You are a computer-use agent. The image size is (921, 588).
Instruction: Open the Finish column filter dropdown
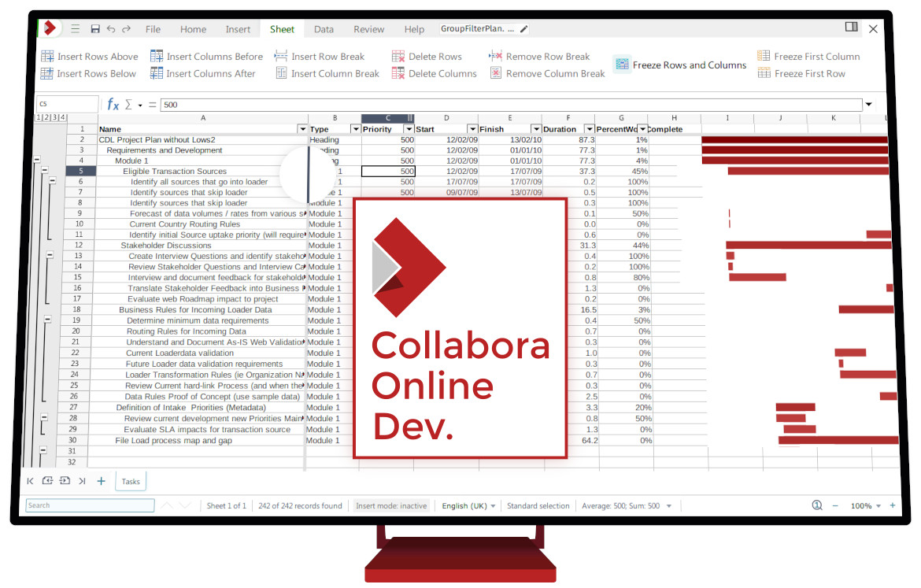(x=536, y=129)
